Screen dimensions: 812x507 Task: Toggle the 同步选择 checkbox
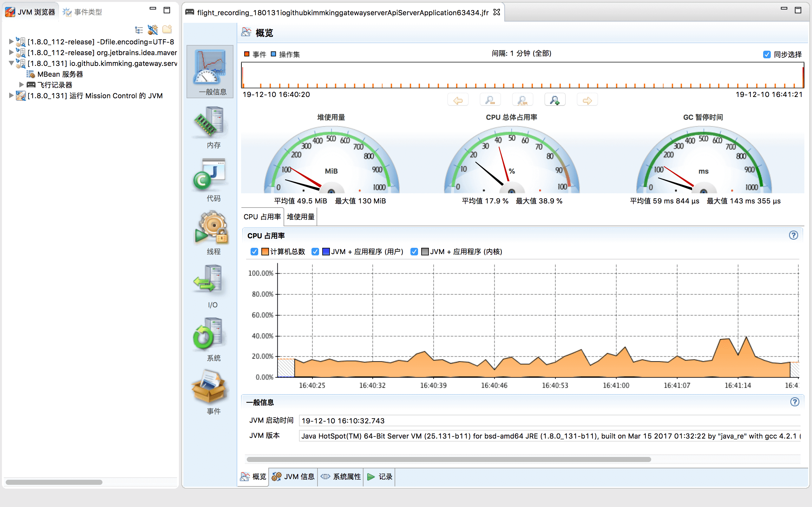pyautogui.click(x=767, y=55)
